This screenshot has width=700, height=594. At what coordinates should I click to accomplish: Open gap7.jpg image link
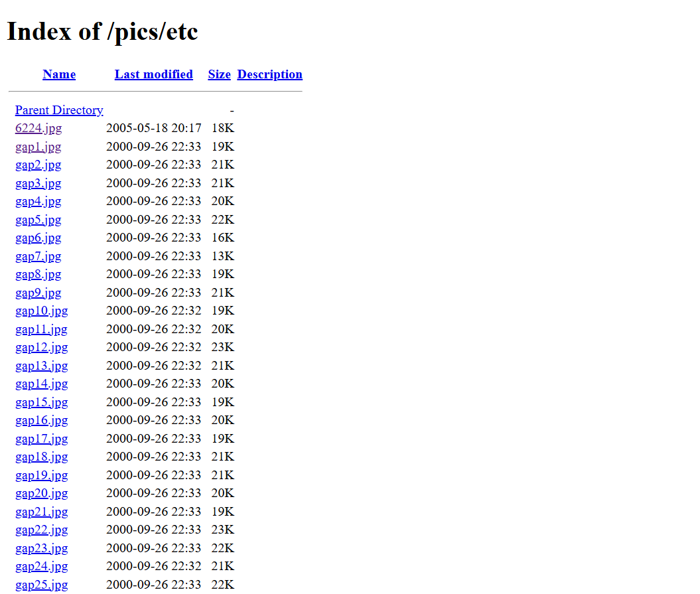[x=38, y=256]
